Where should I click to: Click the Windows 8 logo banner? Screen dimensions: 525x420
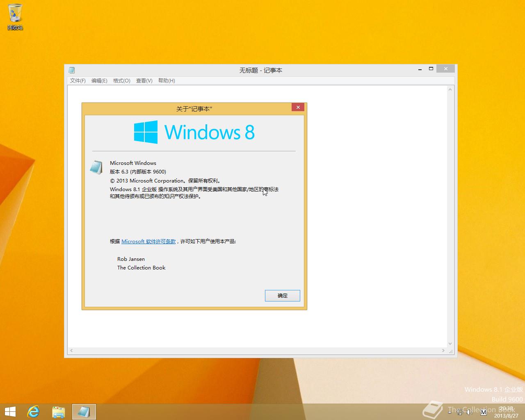pos(194,132)
